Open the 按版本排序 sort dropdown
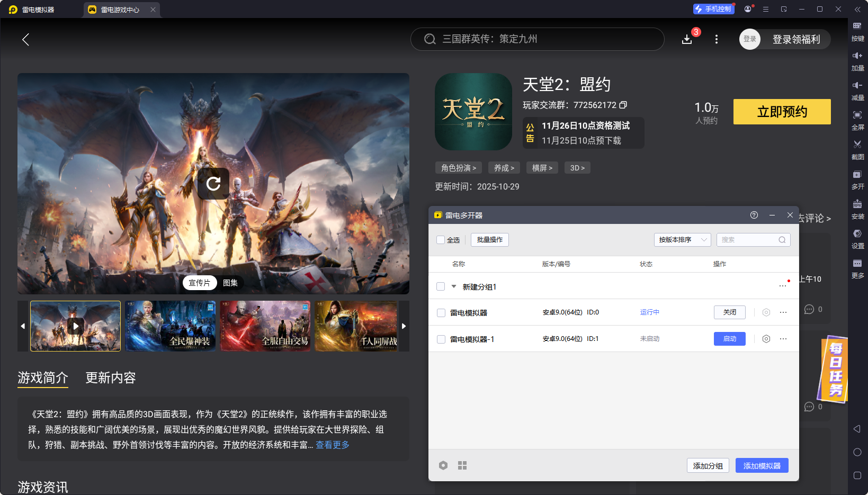This screenshot has height=495, width=868. (x=682, y=239)
